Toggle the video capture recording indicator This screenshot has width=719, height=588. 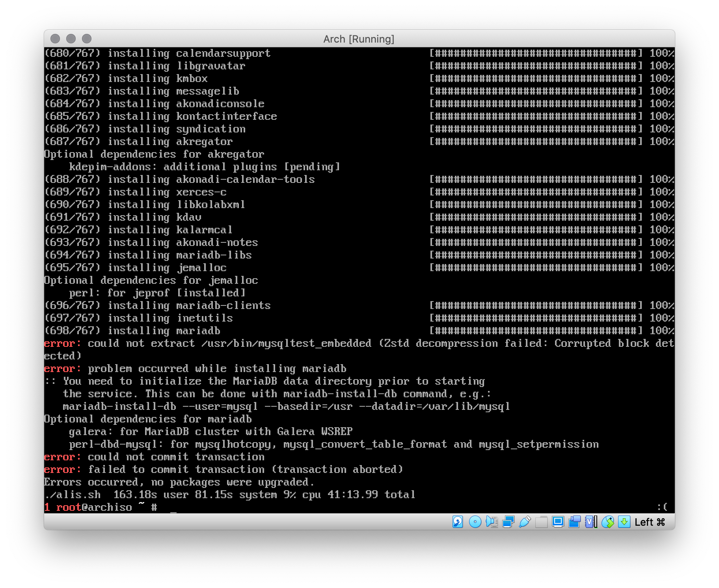click(574, 521)
